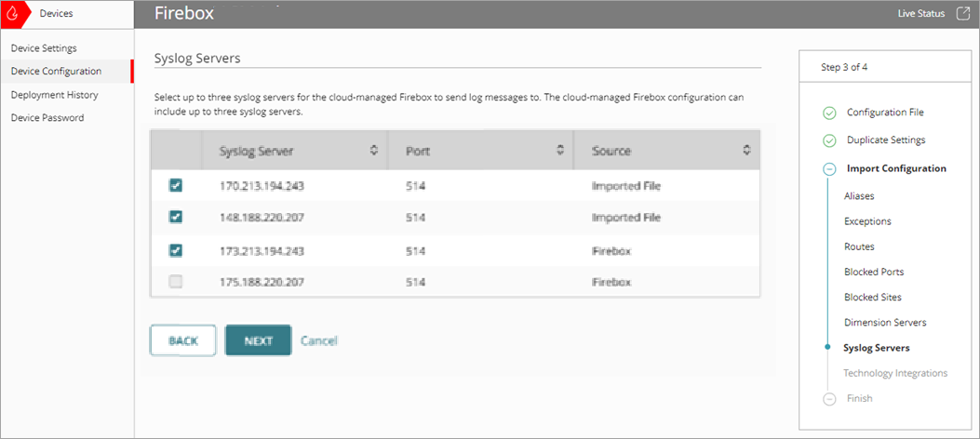
Task: Select Import Configuration step label
Action: coord(896,168)
